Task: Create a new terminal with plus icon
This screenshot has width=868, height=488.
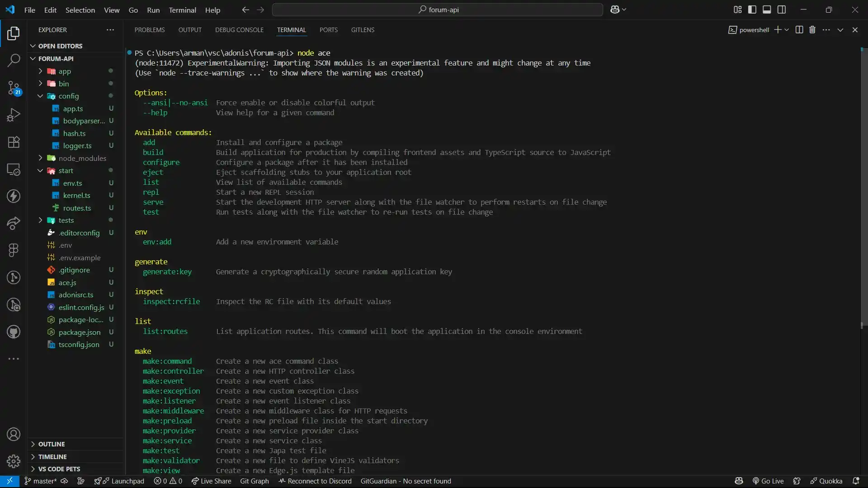Action: tap(778, 30)
